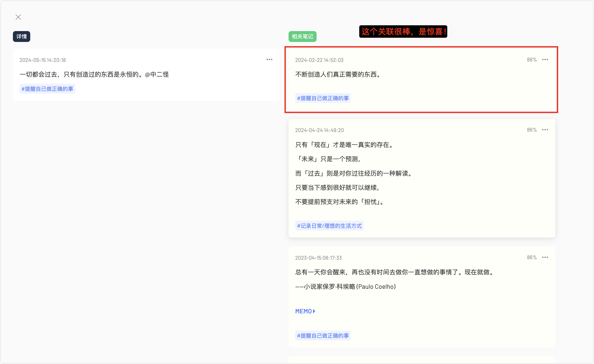
Task: Click the 详情 label badge
Action: (22, 37)
